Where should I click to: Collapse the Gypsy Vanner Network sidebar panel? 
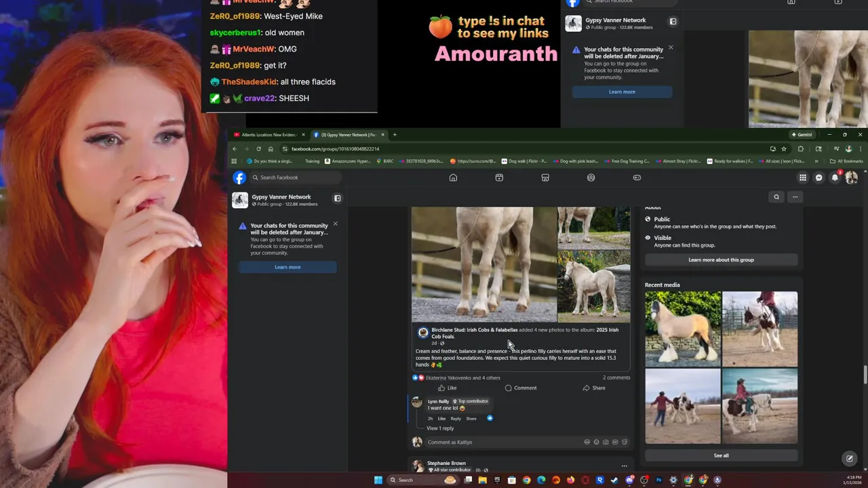pos(337,198)
